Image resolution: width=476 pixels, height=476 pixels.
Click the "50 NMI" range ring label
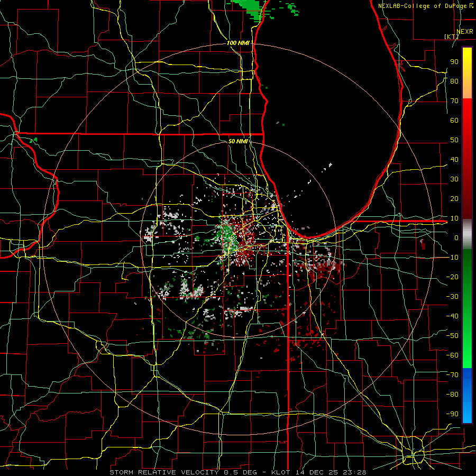pos(238,141)
